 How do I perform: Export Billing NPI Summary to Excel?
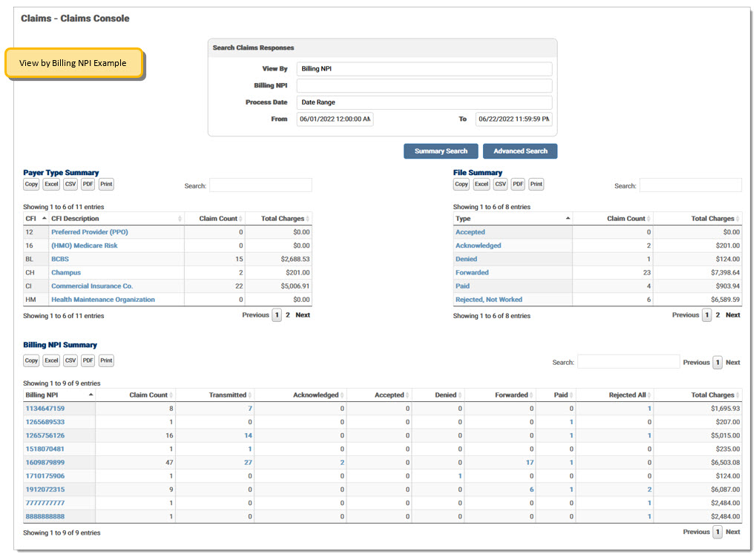coord(52,360)
